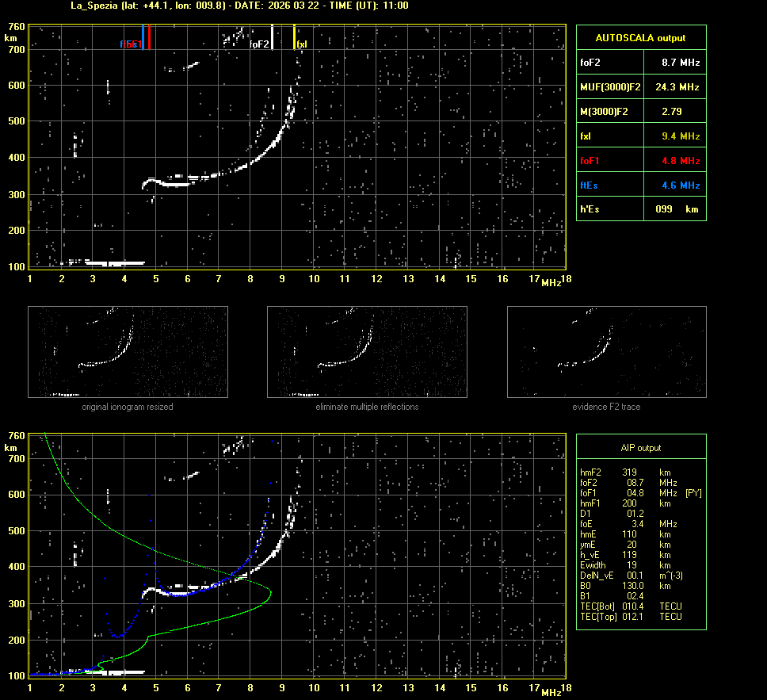The height and width of the screenshot is (700, 767).
Task: Select the blue ftEs 4.6 MHz value
Action: [680, 186]
